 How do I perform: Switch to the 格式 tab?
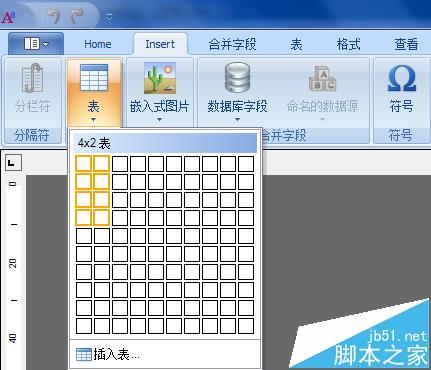(348, 44)
